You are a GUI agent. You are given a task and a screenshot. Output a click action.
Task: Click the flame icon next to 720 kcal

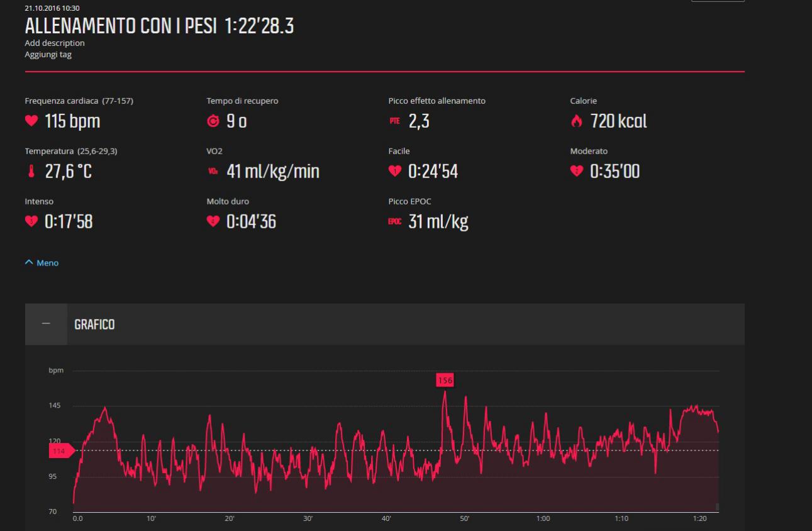[x=576, y=121]
